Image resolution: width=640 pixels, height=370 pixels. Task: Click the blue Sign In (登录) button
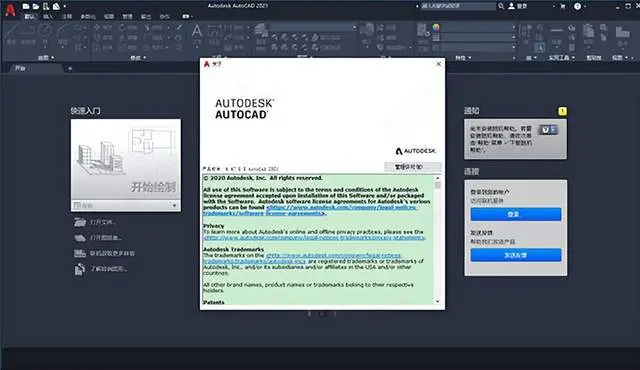coord(516,214)
